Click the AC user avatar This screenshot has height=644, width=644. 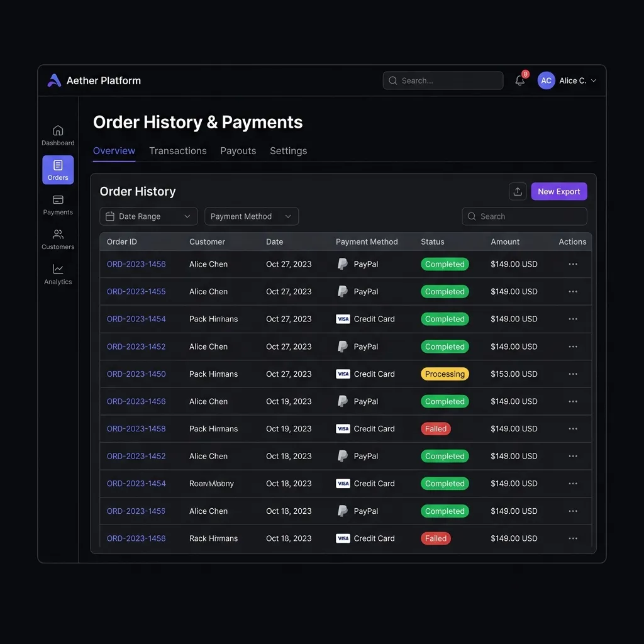[x=546, y=80]
